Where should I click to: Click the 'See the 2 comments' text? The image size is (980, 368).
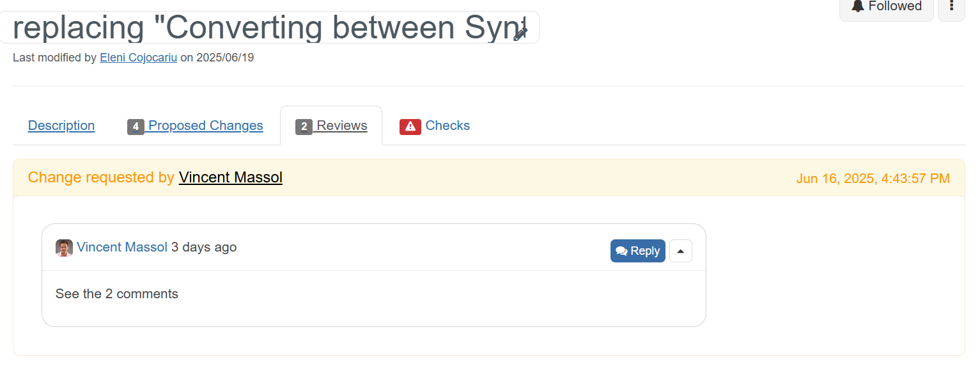click(117, 294)
